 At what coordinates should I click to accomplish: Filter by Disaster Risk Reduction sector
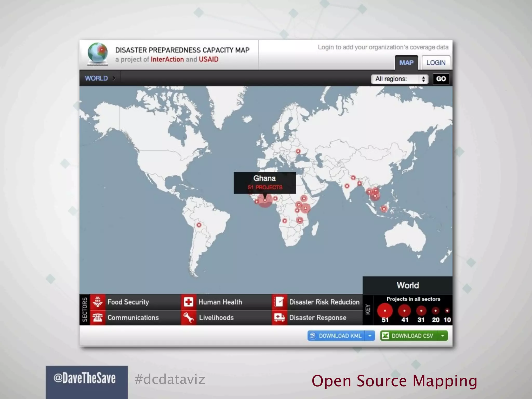317,302
